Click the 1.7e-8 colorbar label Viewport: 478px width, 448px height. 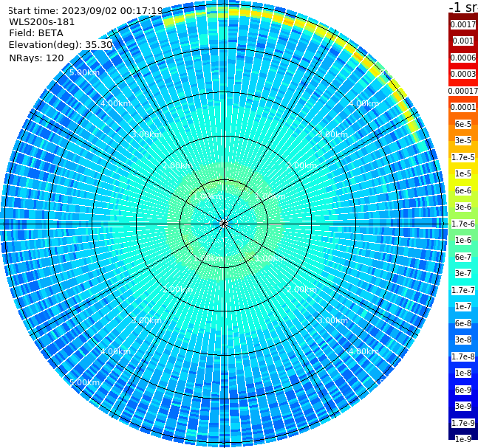(x=462, y=356)
